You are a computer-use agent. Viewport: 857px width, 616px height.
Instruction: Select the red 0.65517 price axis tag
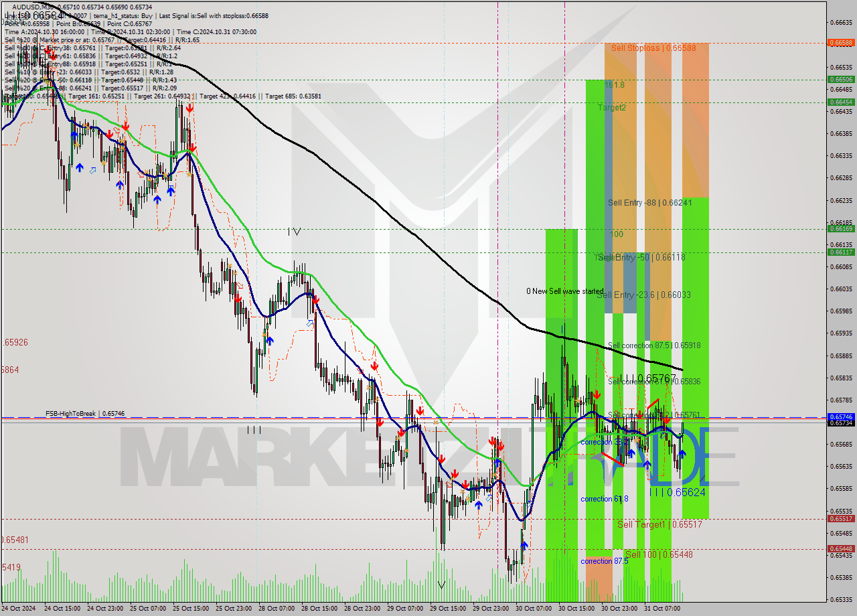841,519
